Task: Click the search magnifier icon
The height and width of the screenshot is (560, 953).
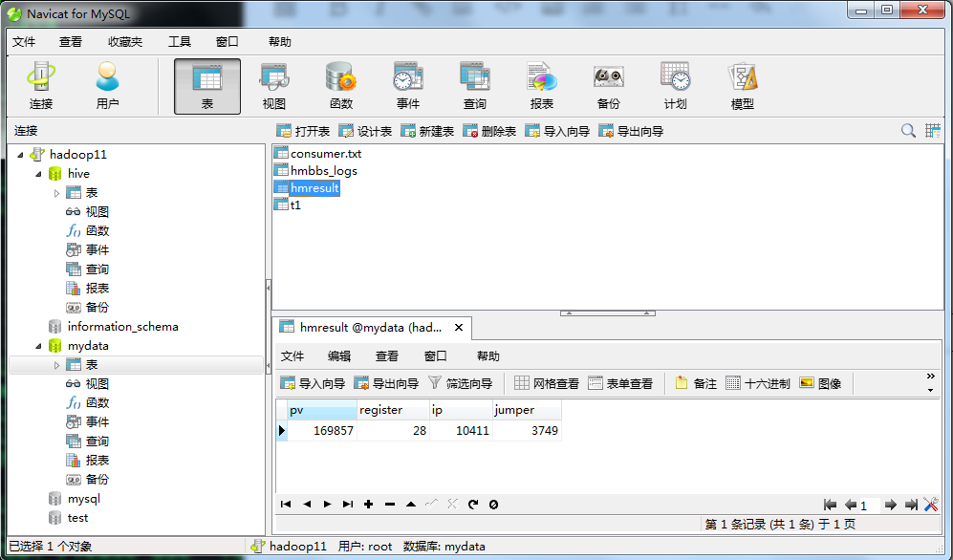Action: click(x=907, y=130)
